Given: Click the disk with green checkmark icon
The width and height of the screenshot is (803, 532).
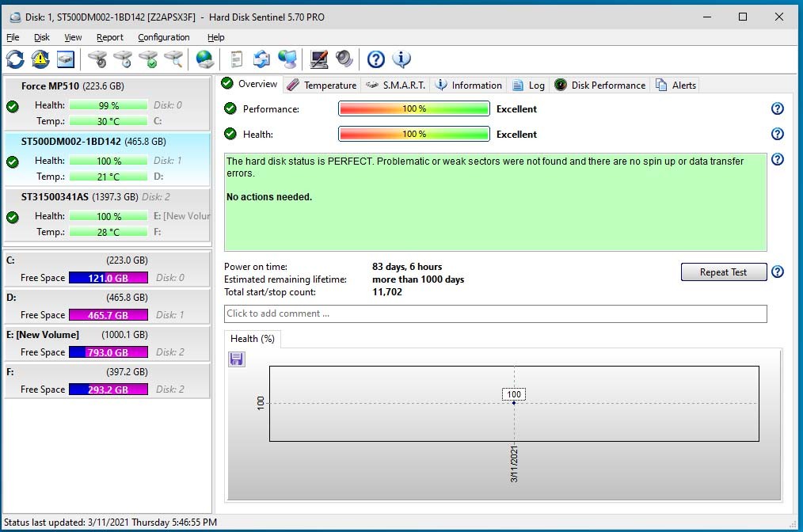Looking at the screenshot, I should [149, 59].
